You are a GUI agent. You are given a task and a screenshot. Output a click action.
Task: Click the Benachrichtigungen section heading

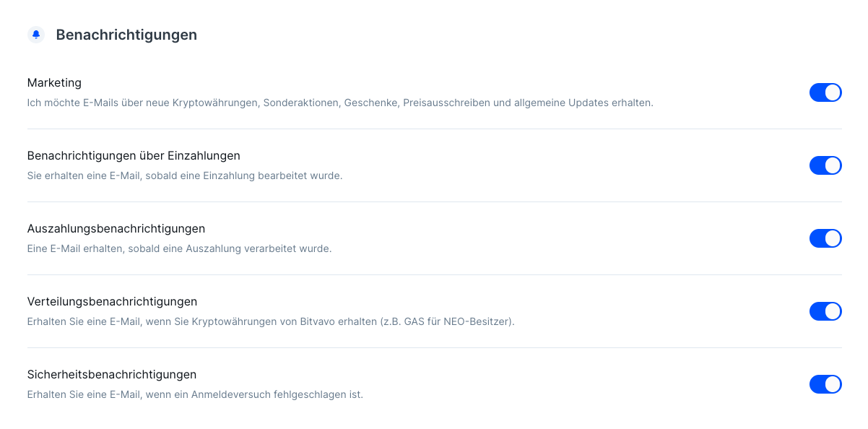point(126,35)
